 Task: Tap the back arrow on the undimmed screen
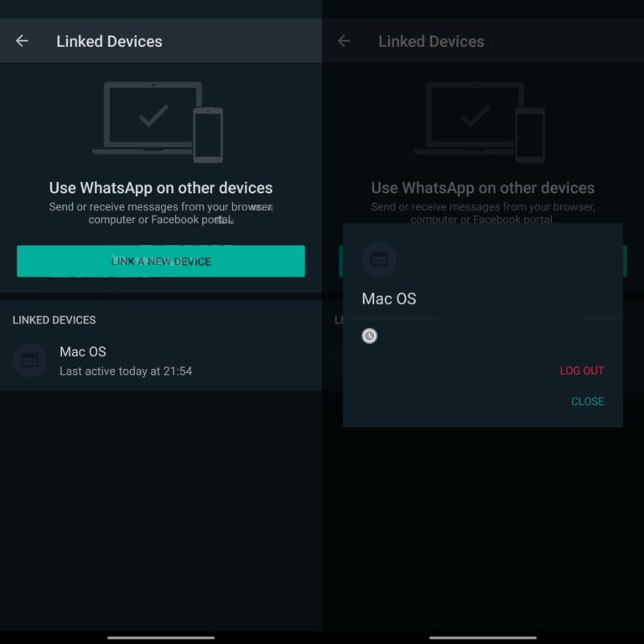click(x=22, y=41)
